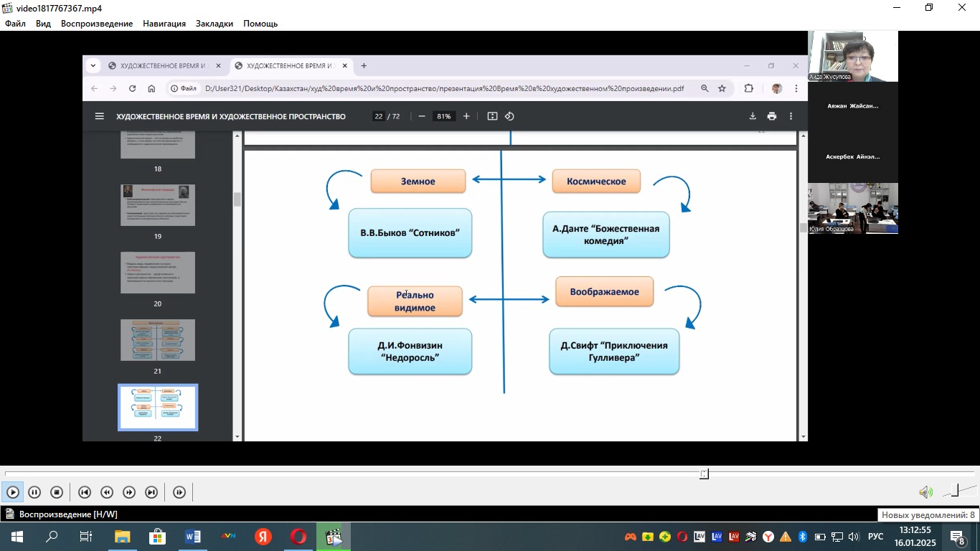This screenshot has height=551, width=980.
Task: Click the rewind double-arrow button
Action: click(x=107, y=492)
